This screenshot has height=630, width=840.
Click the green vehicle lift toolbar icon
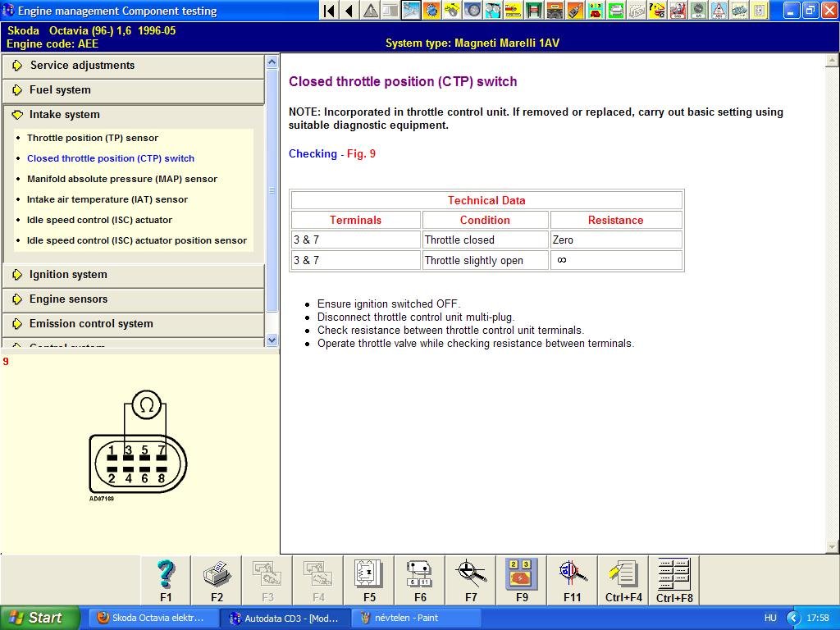[533, 10]
